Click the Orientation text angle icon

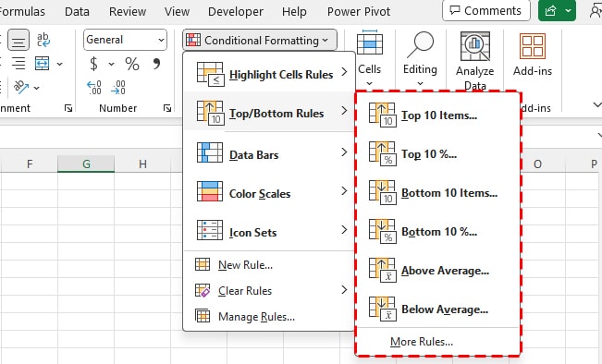tap(21, 87)
